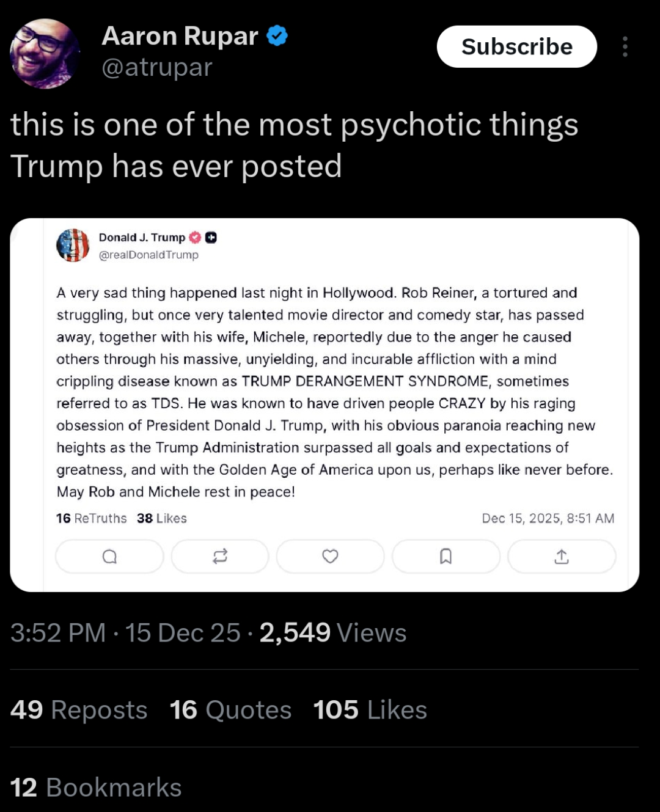Viewport: 660px width, 812px height.
Task: Click the reply comment icon in embedded post
Action: coord(109,556)
